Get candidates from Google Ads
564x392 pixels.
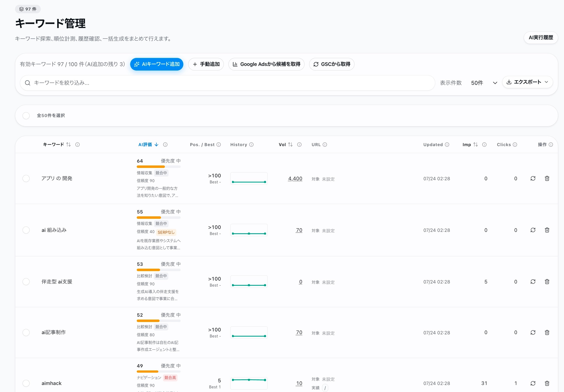point(266,64)
